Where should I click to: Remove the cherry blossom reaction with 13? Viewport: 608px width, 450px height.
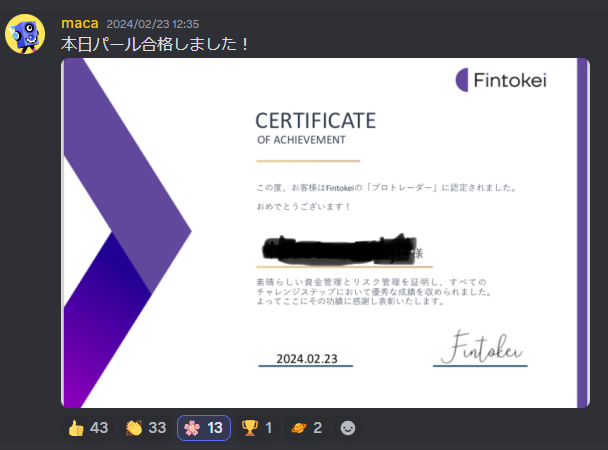204,428
